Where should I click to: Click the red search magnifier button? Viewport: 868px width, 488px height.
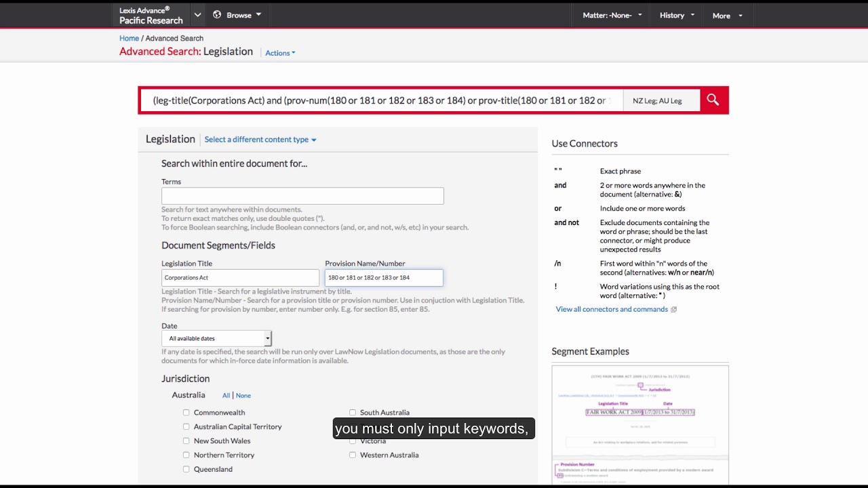point(713,100)
